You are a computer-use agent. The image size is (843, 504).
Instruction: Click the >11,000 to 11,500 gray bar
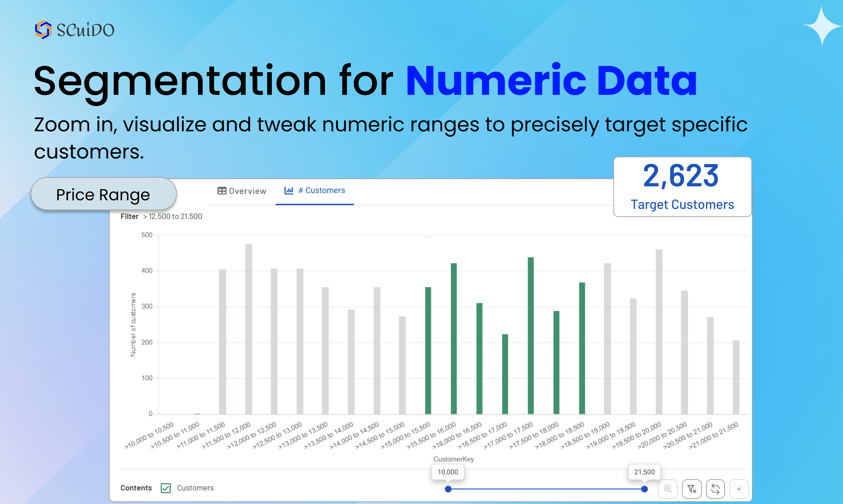point(222,342)
